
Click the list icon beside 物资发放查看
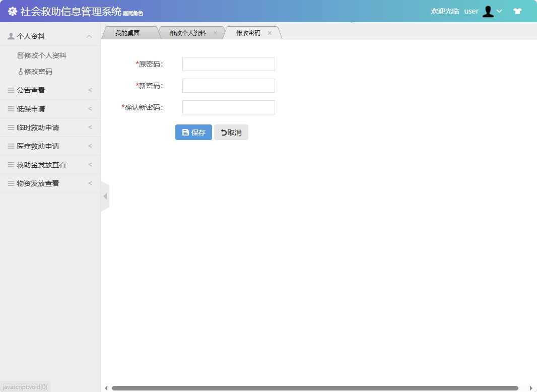point(11,183)
